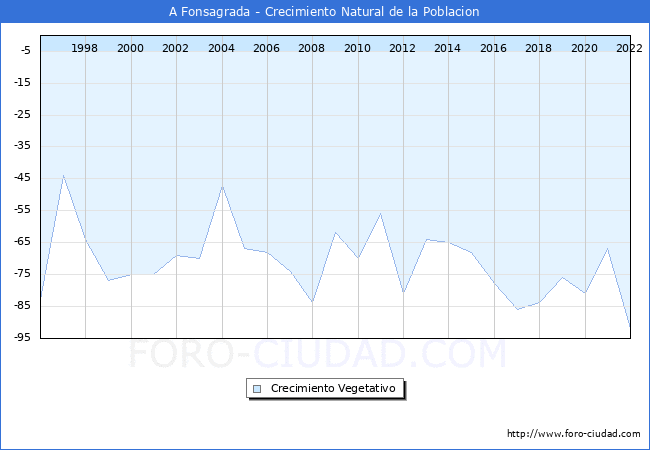650x450 pixels.
Task: Click the -15 y-axis value
Action: pyautogui.click(x=22, y=82)
